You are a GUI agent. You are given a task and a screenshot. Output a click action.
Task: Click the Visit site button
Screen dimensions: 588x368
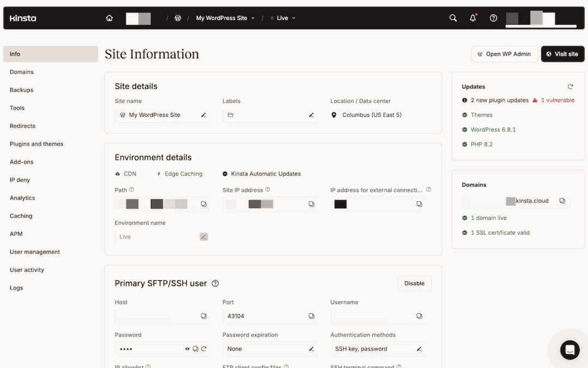pos(562,54)
